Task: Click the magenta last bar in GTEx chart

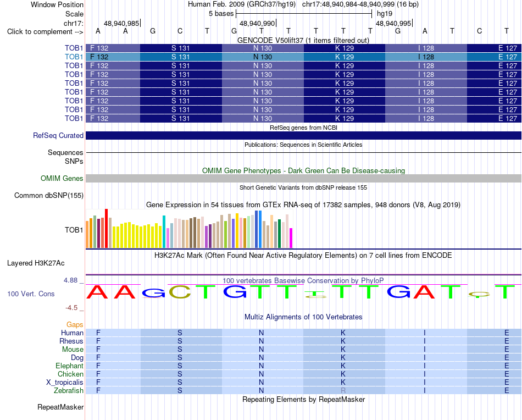Action: click(291, 238)
